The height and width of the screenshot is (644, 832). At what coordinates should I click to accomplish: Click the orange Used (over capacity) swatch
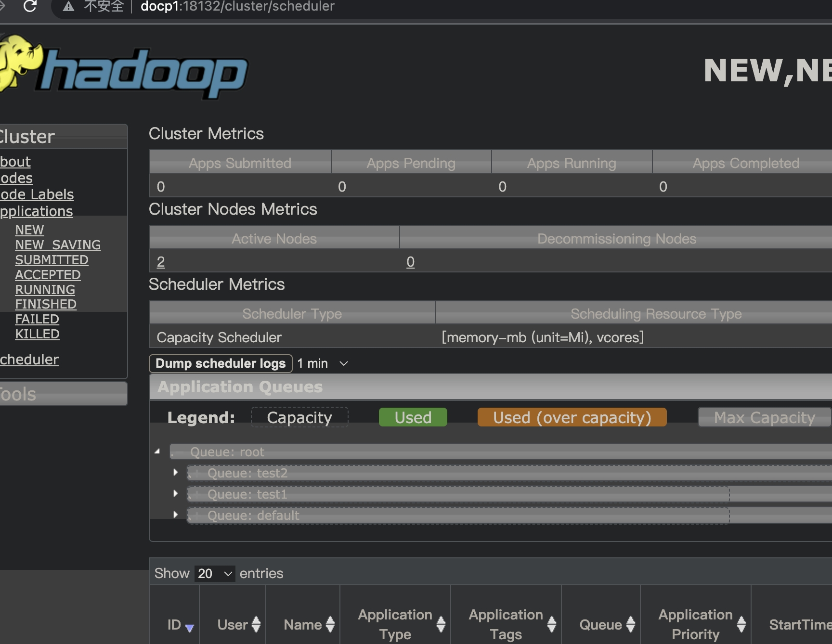(x=572, y=417)
